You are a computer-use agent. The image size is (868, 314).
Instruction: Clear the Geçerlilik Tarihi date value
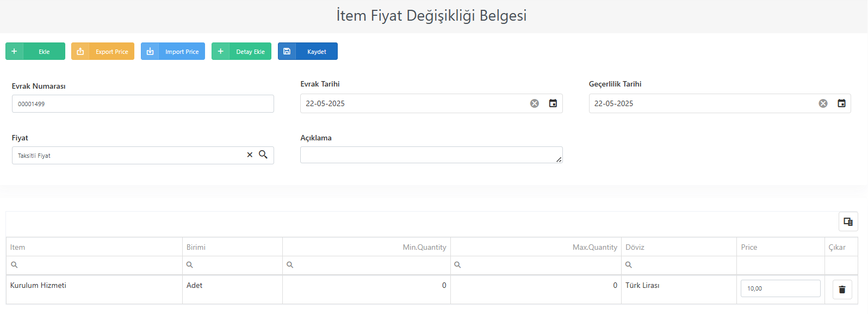(x=823, y=103)
